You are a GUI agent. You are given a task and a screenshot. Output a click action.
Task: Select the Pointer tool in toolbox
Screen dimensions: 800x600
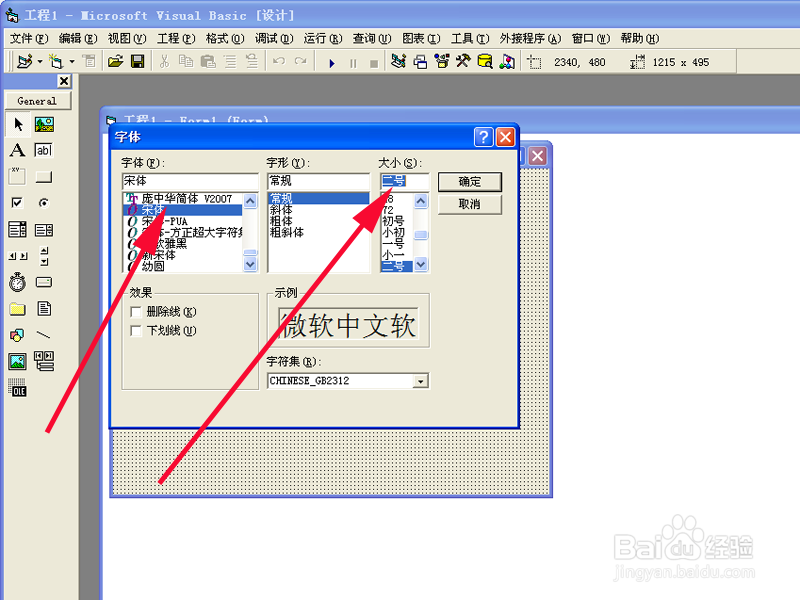click(x=18, y=124)
